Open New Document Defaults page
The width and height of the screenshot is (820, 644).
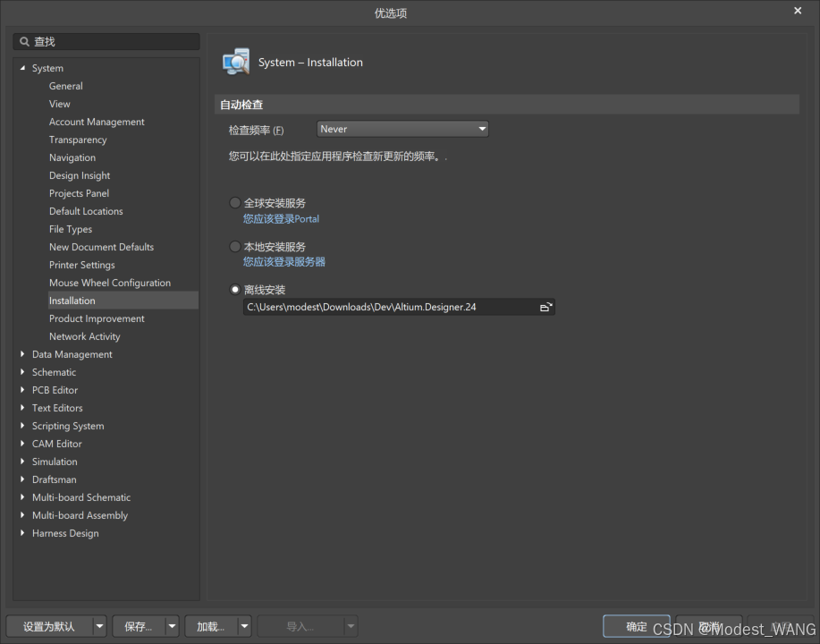tap(101, 247)
